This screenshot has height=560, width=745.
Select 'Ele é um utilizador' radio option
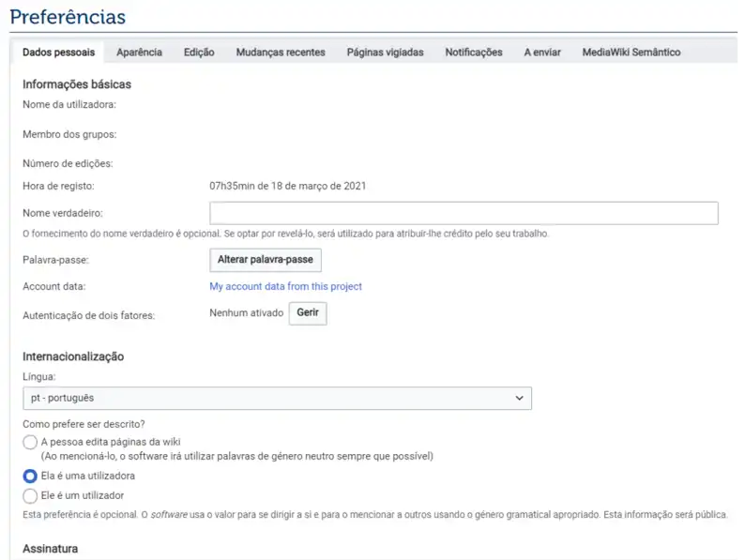click(30, 495)
